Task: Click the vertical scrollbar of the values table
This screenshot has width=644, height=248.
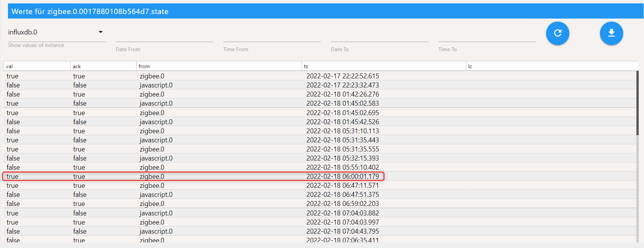Action: pyautogui.click(x=637, y=103)
